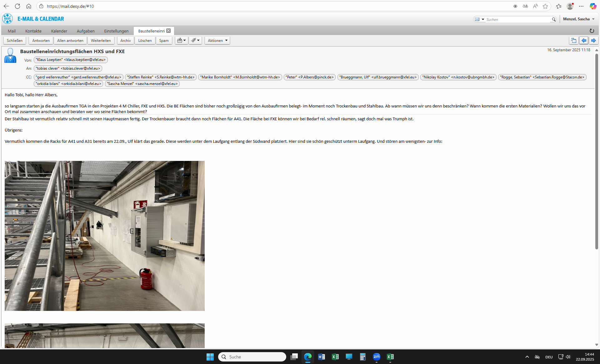Screen dimensions: 600x364
Task: Open the tag message dropdown icon
Action: 195,40
